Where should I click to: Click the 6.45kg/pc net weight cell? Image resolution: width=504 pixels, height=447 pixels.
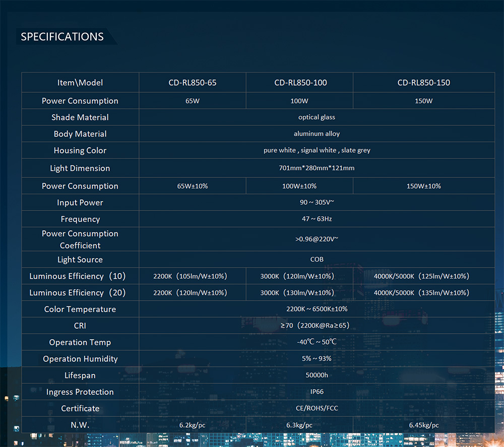(x=423, y=425)
